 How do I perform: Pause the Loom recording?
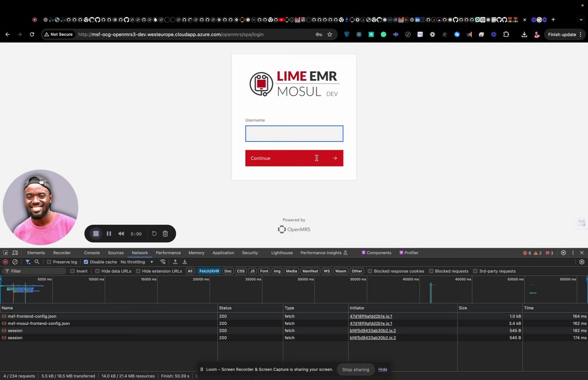coord(109,233)
